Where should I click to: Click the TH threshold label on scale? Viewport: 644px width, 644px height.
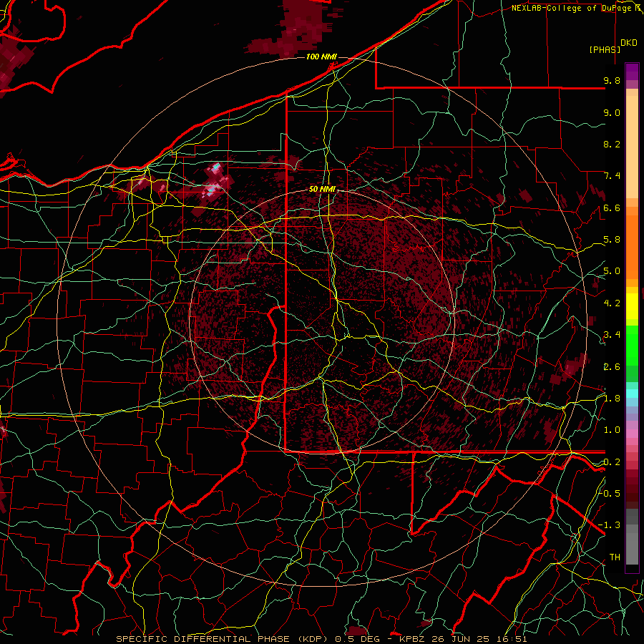(615, 557)
